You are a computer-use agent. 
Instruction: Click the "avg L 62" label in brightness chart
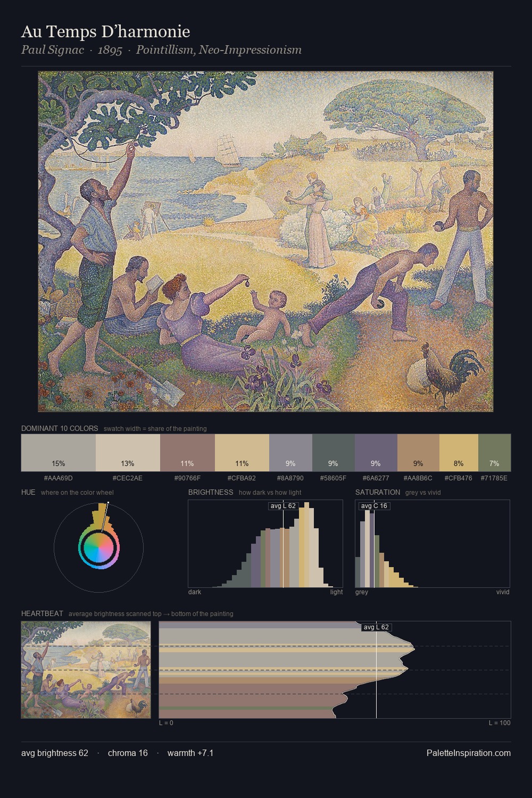pyautogui.click(x=283, y=505)
